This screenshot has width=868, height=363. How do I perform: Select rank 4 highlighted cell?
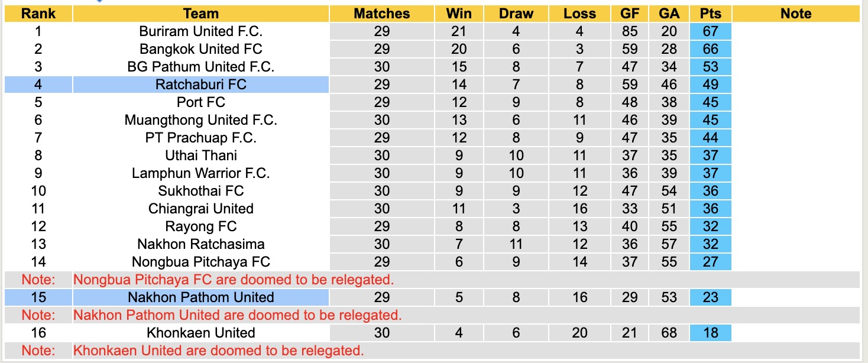click(38, 85)
